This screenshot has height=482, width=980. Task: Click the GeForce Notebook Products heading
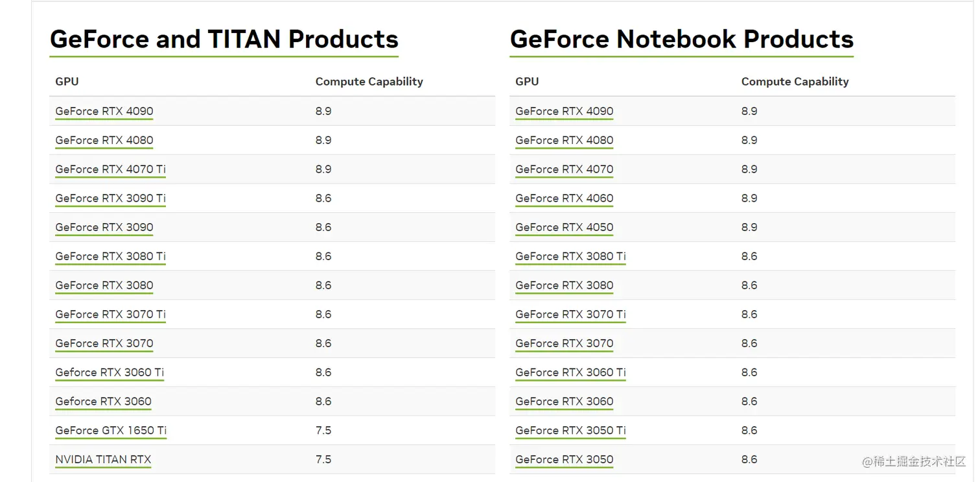coord(681,40)
